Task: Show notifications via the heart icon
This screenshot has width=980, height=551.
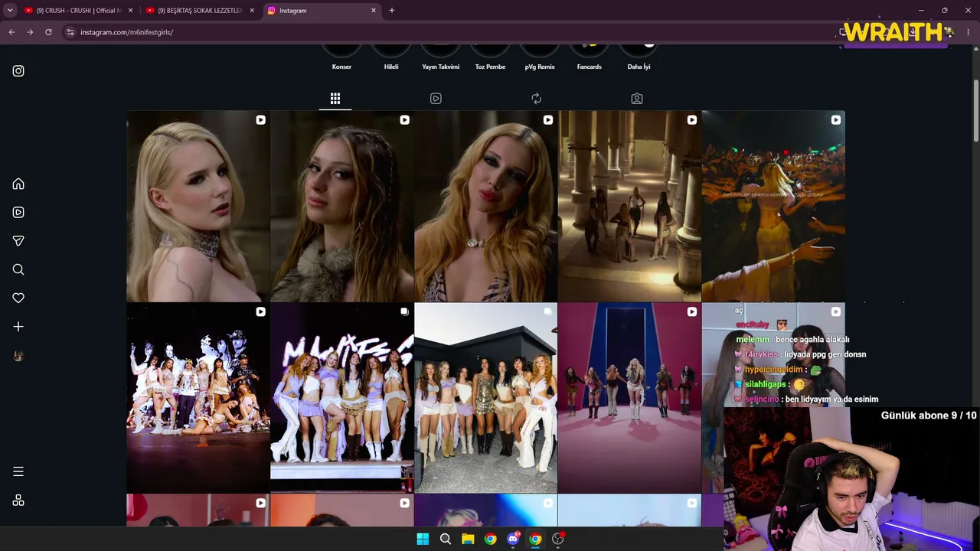Action: [x=18, y=298]
